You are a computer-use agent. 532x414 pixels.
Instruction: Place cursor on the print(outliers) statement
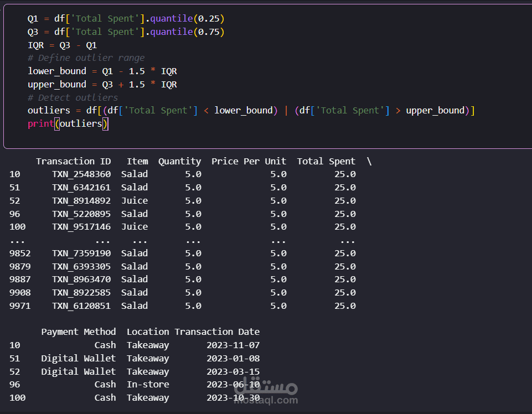coord(68,123)
